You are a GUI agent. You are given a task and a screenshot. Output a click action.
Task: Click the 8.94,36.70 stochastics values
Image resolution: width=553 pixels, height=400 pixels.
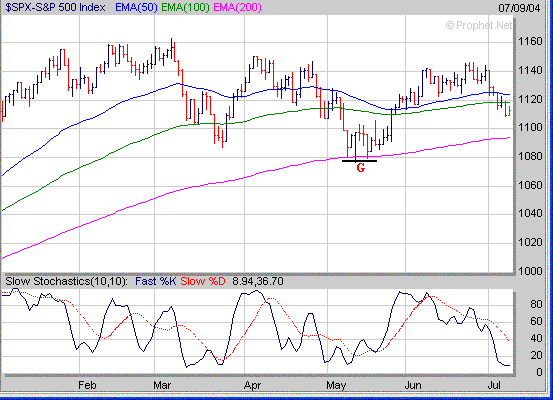[x=258, y=281]
